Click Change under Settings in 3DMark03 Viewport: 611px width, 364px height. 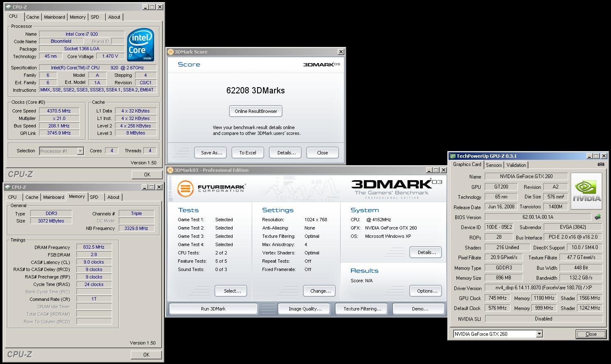[319, 291]
